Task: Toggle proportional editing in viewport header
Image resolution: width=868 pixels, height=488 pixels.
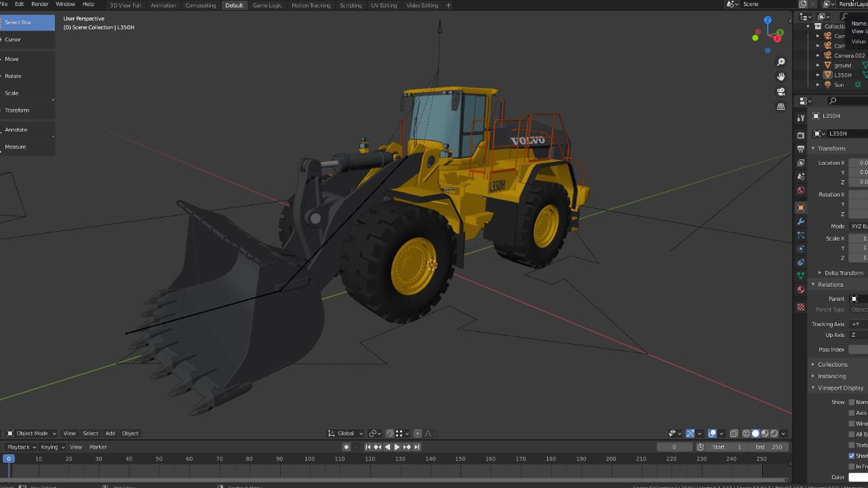Action: pyautogui.click(x=418, y=433)
